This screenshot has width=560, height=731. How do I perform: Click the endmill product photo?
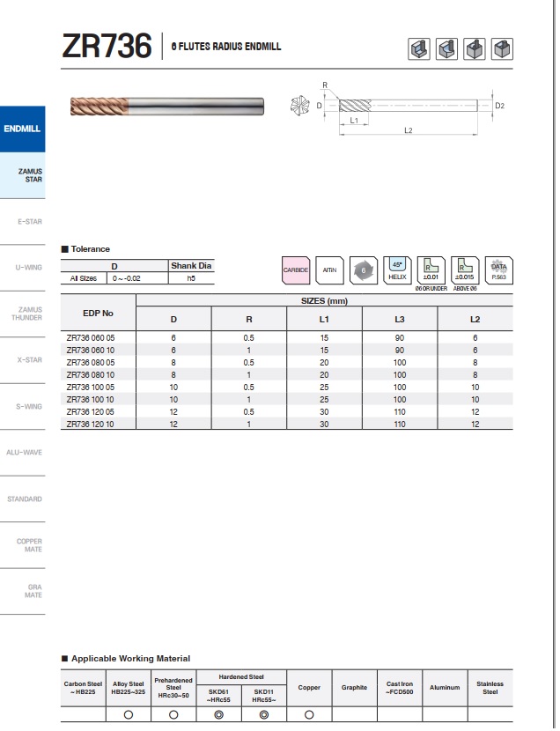167,107
